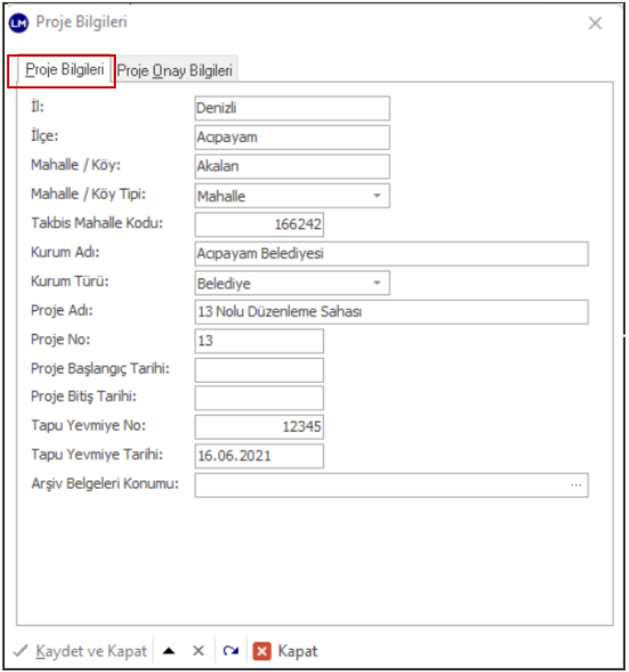Click the red X Kapat icon
Screen dimensions: 629x672
pyautogui.click(x=262, y=651)
